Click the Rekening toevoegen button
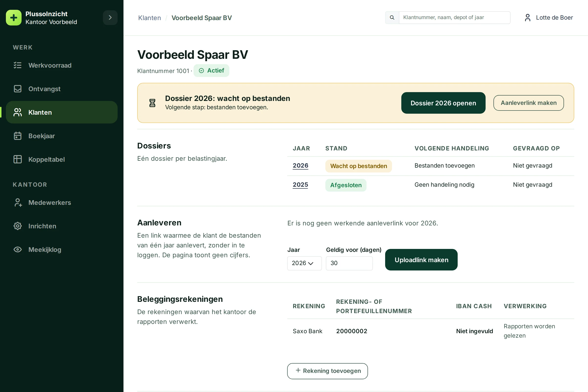 (x=328, y=371)
